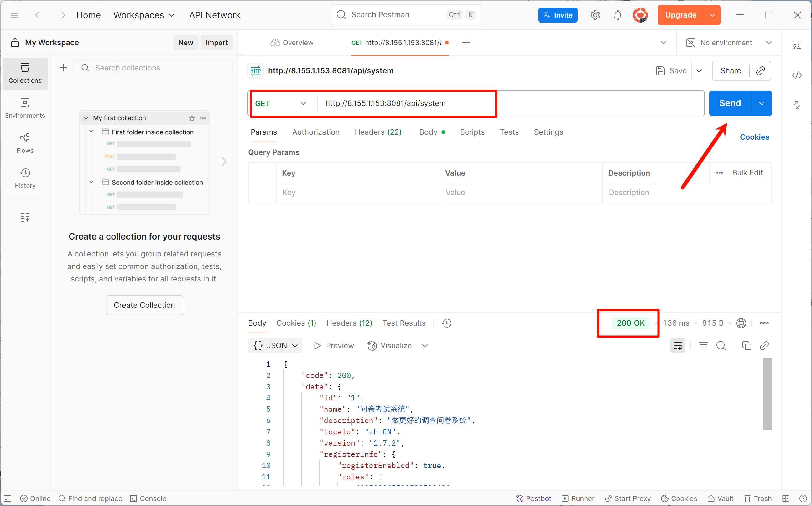The width and height of the screenshot is (812, 506).
Task: Open the Save options dropdown arrow
Action: (x=699, y=71)
